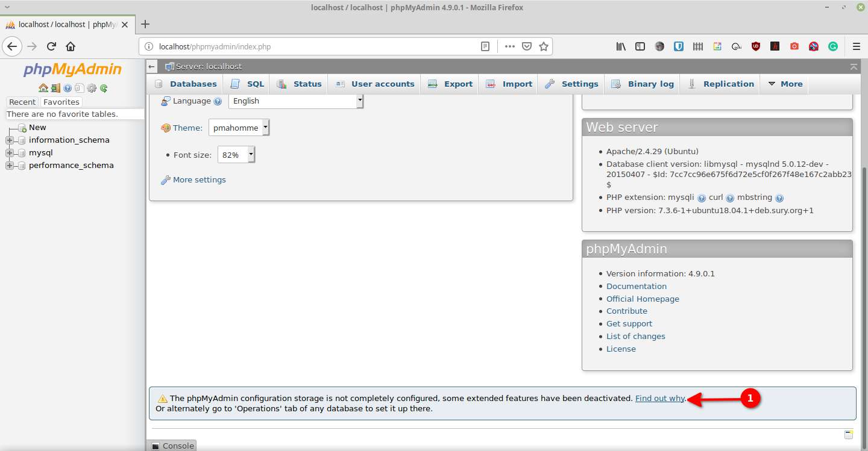Viewport: 868px width, 451px height.
Task: Show sidebars icon in Firefox toolbar
Action: pyautogui.click(x=640, y=46)
